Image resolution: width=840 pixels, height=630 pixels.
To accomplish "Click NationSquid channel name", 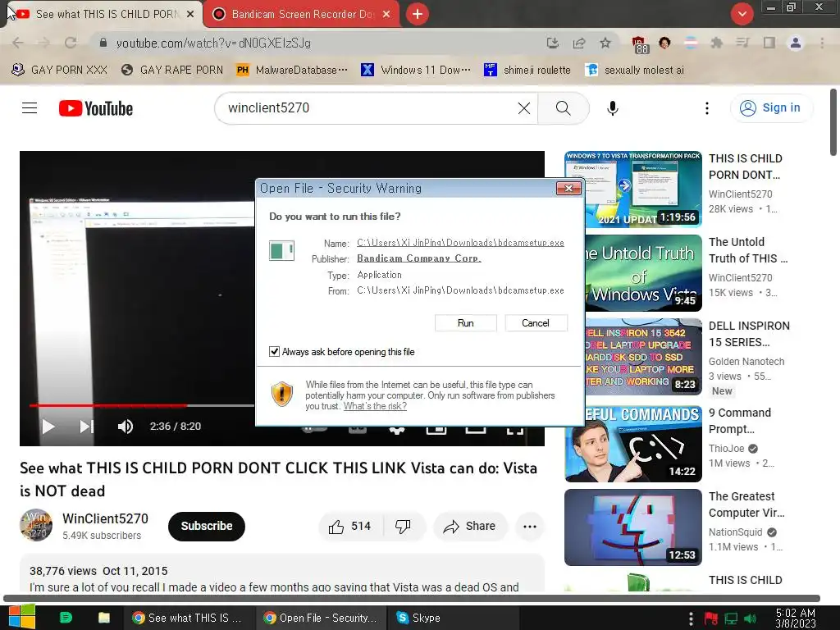I will point(735,532).
